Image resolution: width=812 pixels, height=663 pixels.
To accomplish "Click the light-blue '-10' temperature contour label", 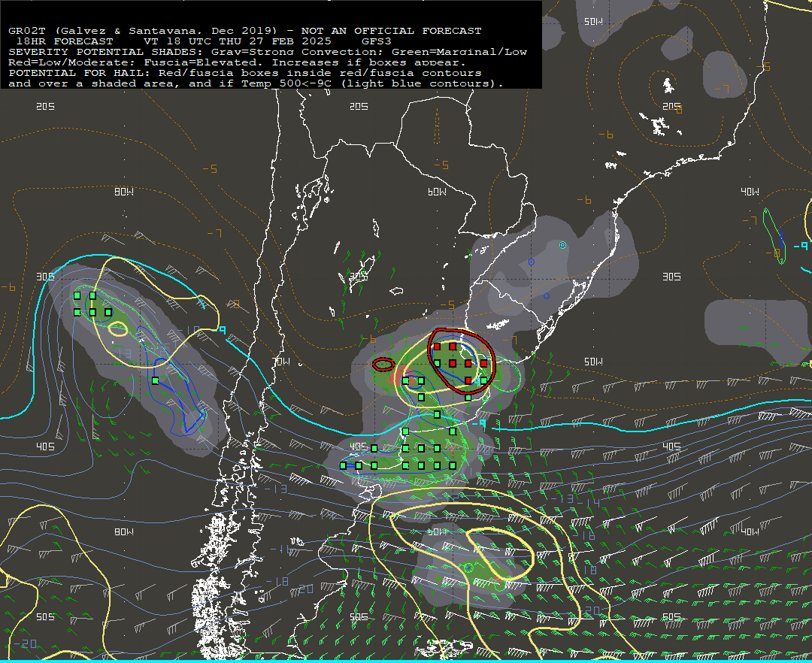I will tap(187, 330).
